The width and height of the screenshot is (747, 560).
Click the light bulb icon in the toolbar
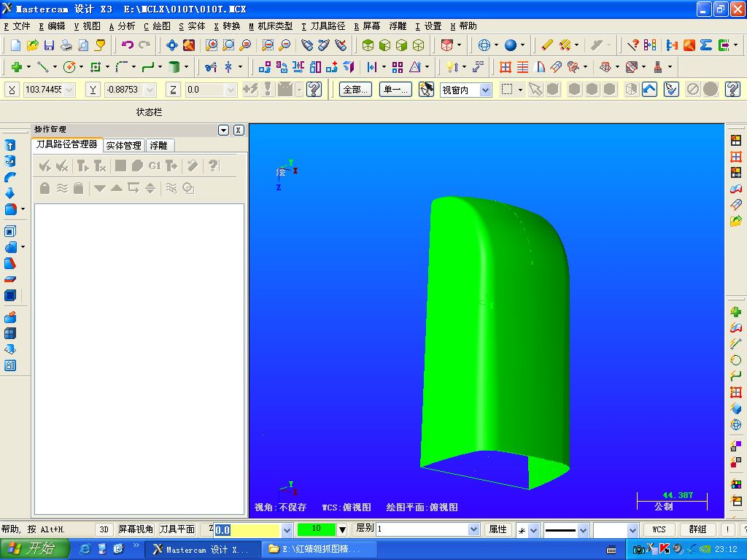(x=451, y=67)
